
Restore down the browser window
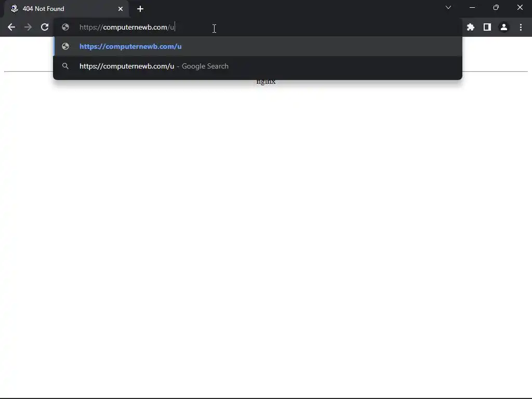(x=496, y=7)
